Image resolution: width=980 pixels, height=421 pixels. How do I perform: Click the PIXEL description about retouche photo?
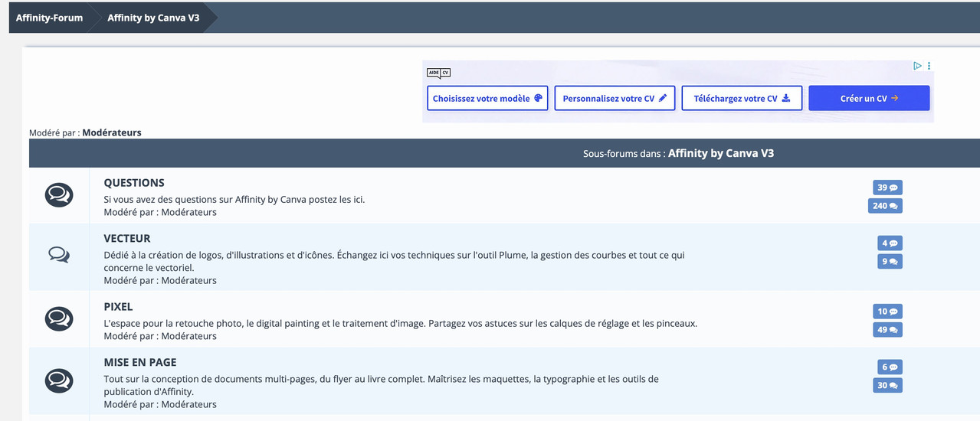pyautogui.click(x=401, y=324)
